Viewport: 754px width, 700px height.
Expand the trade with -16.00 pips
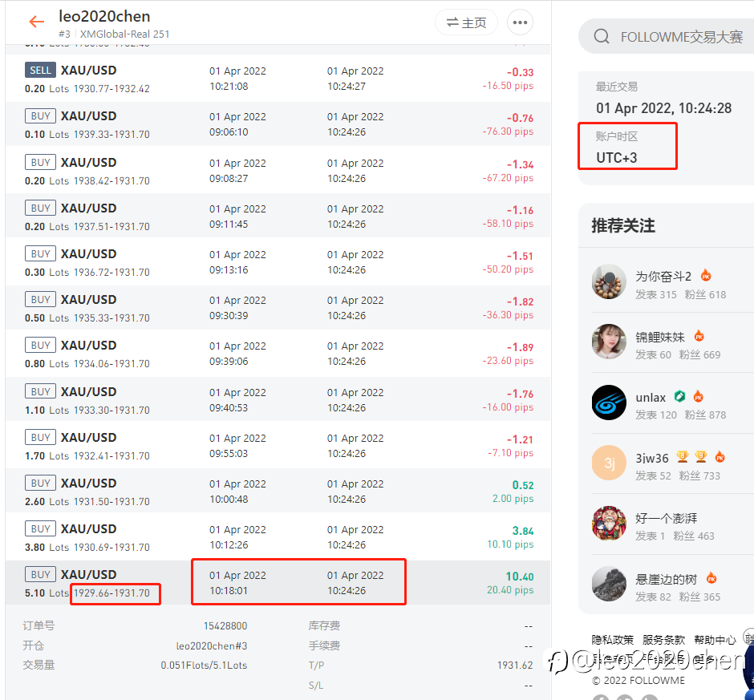(x=278, y=400)
